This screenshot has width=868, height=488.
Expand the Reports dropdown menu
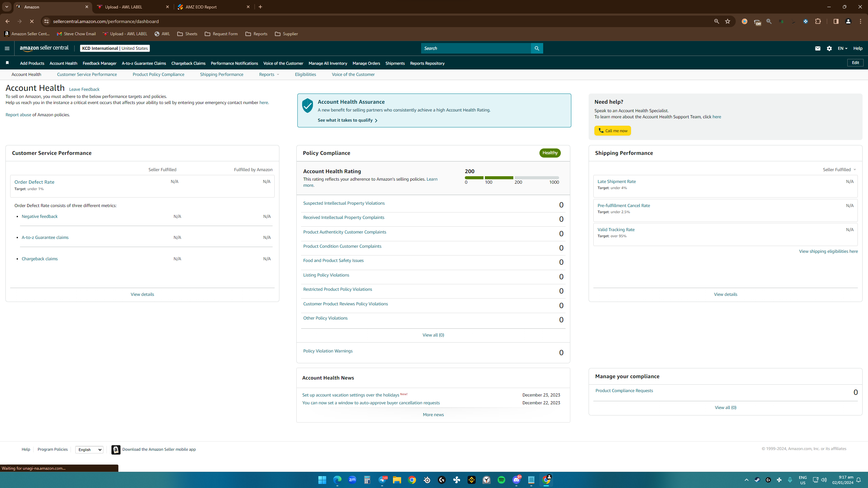coord(269,74)
